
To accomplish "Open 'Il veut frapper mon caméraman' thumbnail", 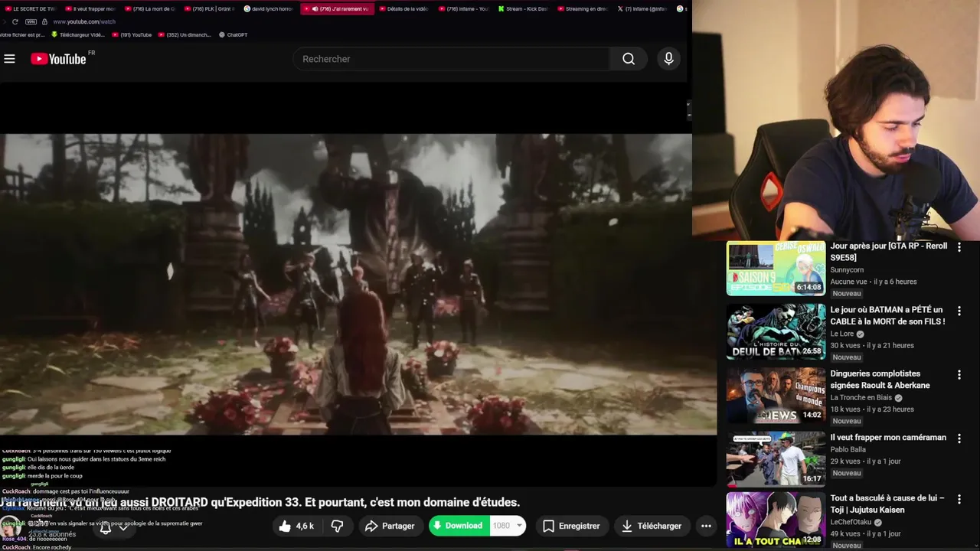I will click(x=776, y=459).
